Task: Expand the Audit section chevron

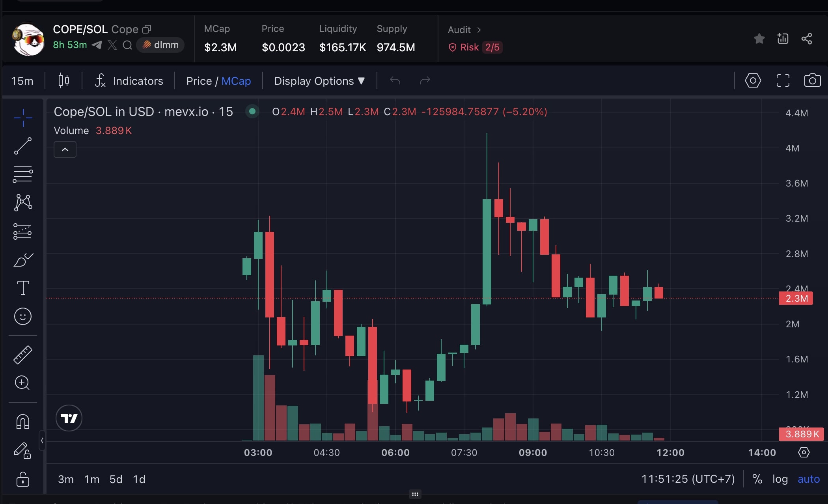Action: click(479, 30)
